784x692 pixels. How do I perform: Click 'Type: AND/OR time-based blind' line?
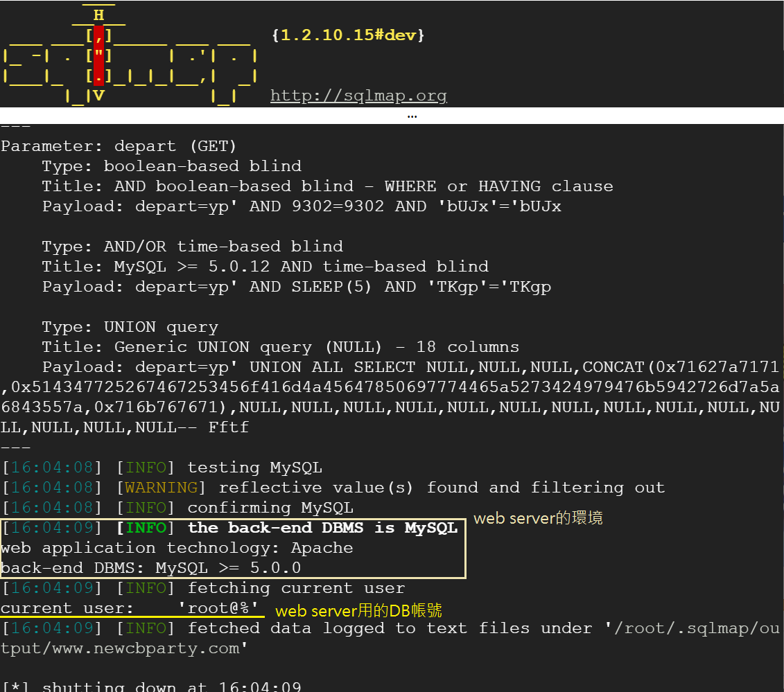point(193,247)
